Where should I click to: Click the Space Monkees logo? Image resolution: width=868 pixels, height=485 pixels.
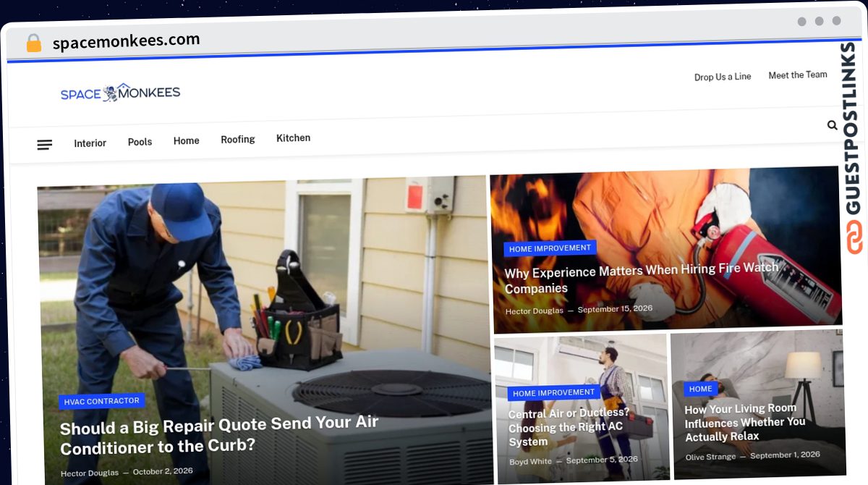pyautogui.click(x=120, y=93)
